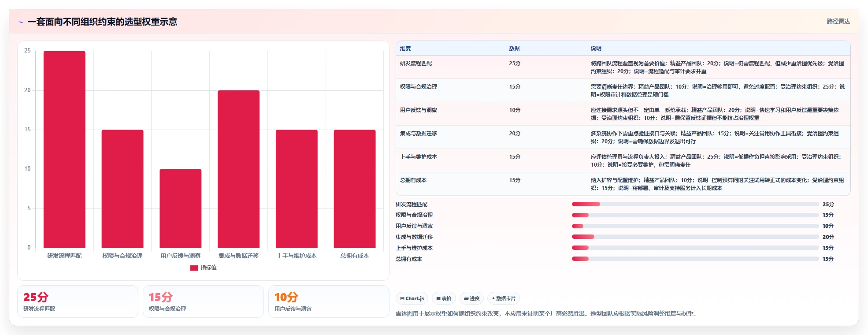Click the 总拥有成本 bar in the chart
868x335 pixels.
(355, 189)
